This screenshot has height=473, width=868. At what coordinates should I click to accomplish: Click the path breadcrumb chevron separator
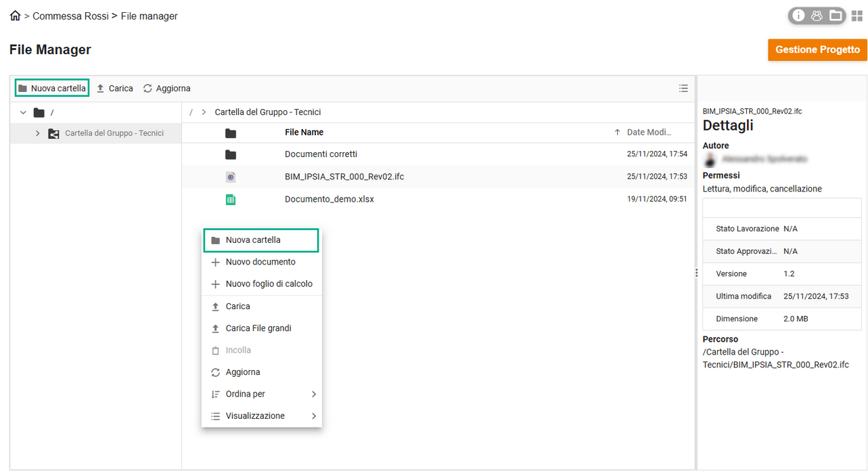pos(204,112)
